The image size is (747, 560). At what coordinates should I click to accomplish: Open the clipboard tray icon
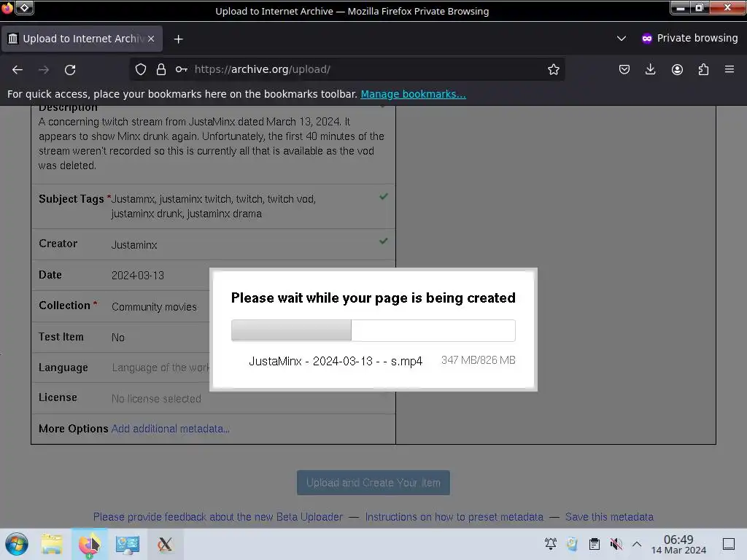(x=594, y=543)
